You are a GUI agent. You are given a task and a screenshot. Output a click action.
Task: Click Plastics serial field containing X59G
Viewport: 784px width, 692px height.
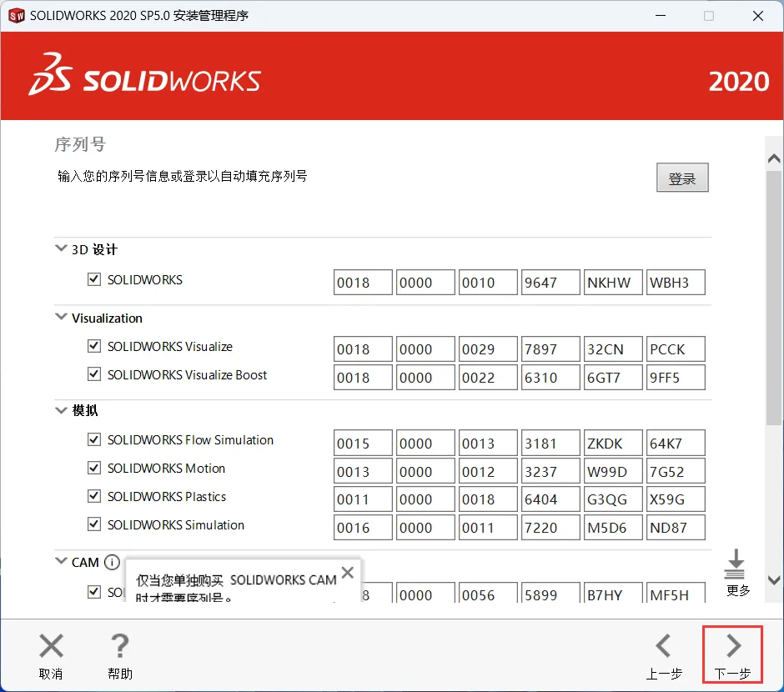[x=676, y=499]
